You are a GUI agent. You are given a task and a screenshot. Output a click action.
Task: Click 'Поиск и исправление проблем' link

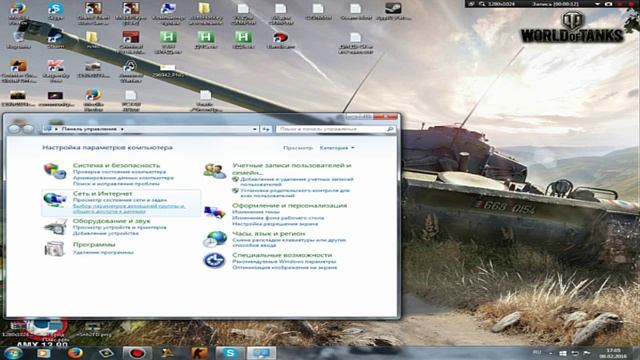(x=116, y=184)
